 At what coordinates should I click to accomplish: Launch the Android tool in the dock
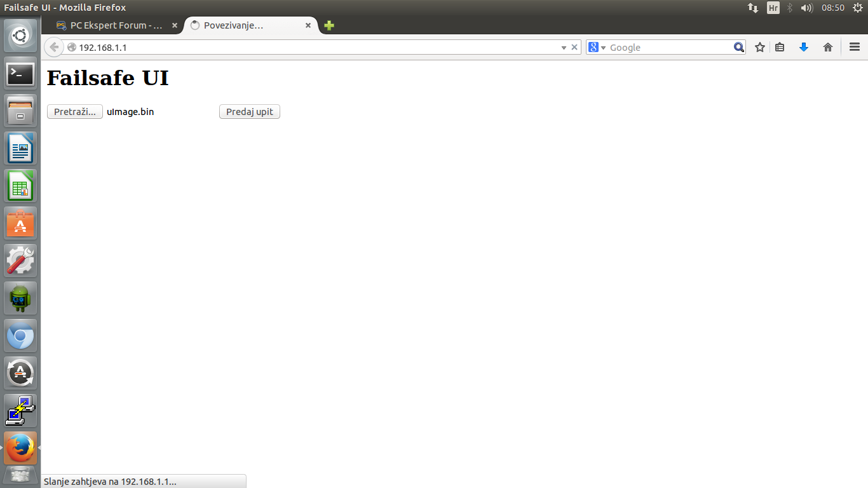pyautogui.click(x=20, y=298)
